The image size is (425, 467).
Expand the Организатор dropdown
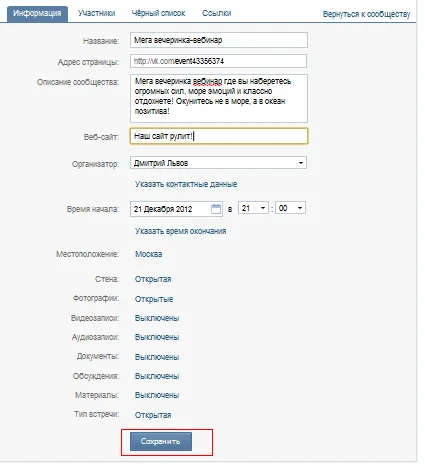[x=218, y=163]
